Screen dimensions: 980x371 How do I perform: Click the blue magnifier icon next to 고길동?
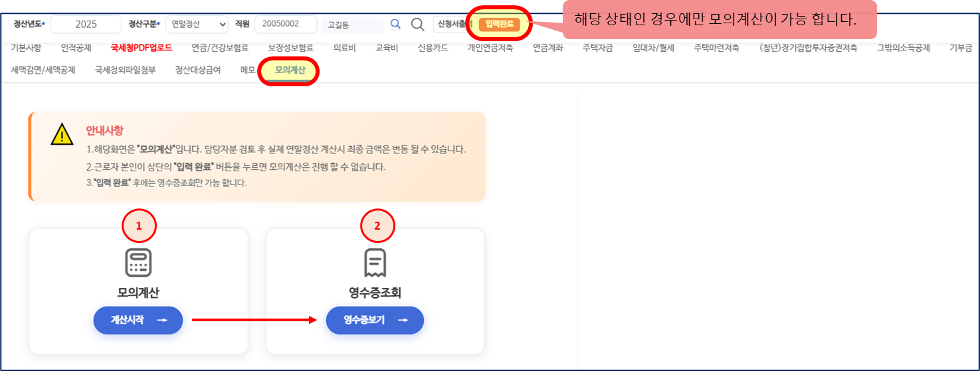395,24
